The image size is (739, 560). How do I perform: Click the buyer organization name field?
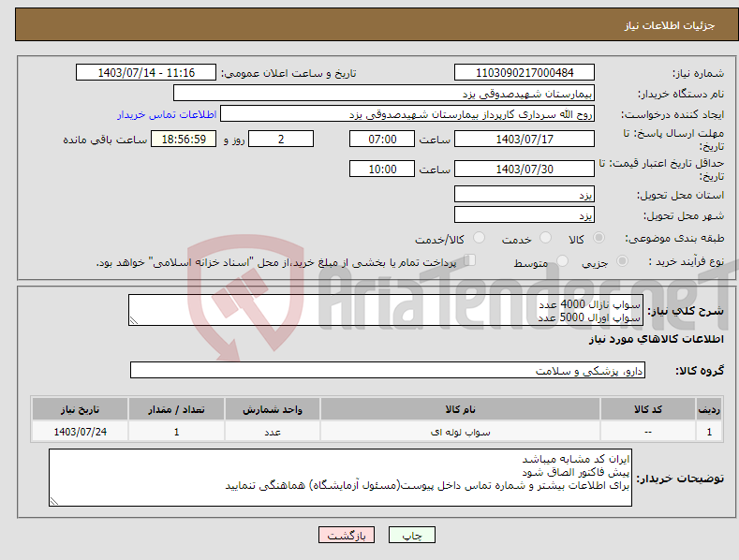(x=384, y=93)
